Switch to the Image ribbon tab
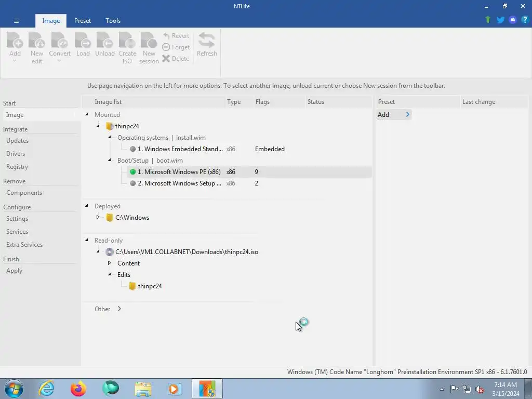Image resolution: width=532 pixels, height=399 pixels. pyautogui.click(x=51, y=21)
